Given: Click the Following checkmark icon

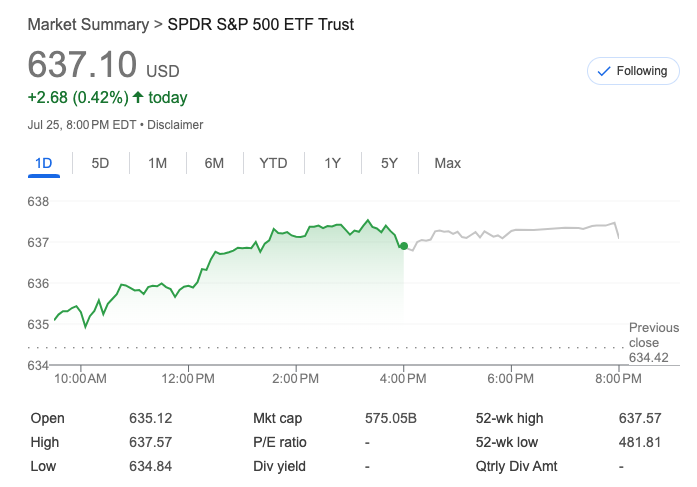Looking at the screenshot, I should pyautogui.click(x=603, y=71).
